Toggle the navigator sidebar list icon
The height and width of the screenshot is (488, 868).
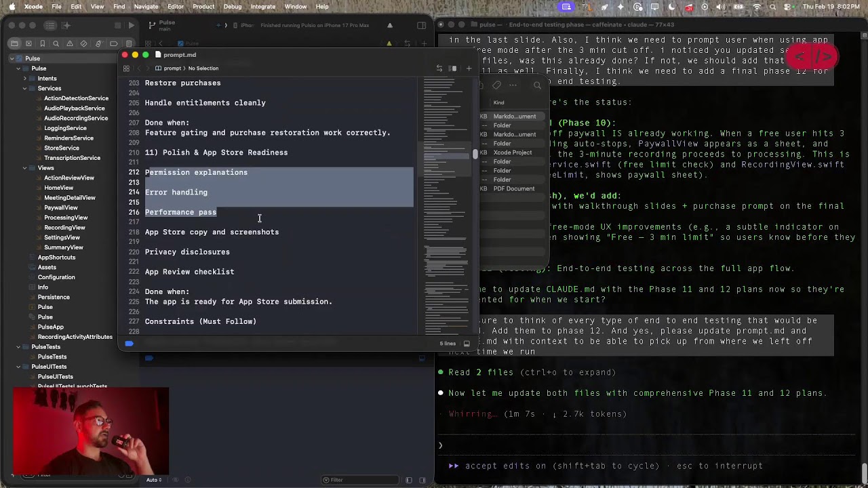tap(50, 25)
